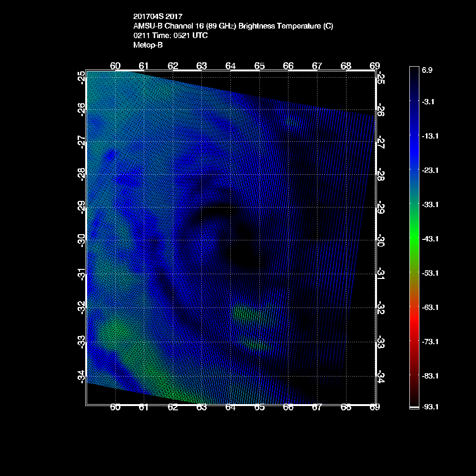This screenshot has width=476, height=476.
Task: Click the -93.1 label at the colorbar bottom
Action: [430, 407]
